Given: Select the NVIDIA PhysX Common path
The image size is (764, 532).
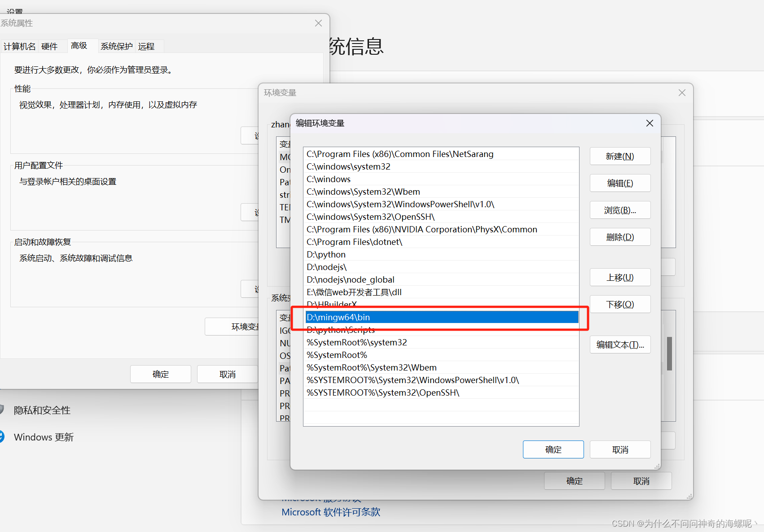Looking at the screenshot, I should (441, 229).
